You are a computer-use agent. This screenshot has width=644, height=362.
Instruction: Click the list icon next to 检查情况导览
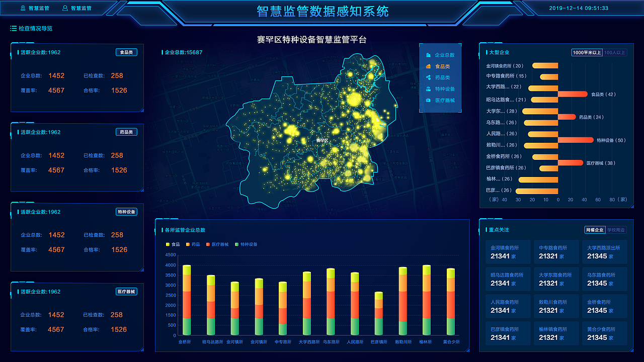[13, 28]
